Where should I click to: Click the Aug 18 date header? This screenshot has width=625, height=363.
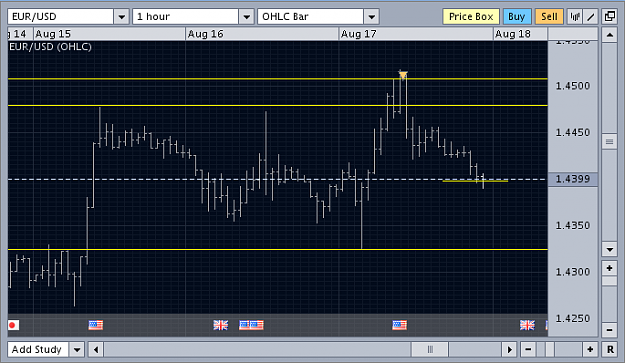513,34
